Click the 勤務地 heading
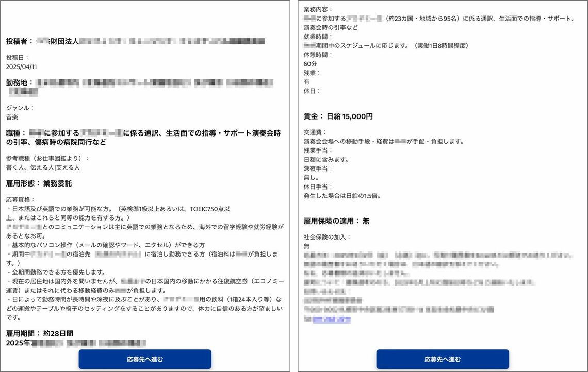 pyautogui.click(x=20, y=82)
